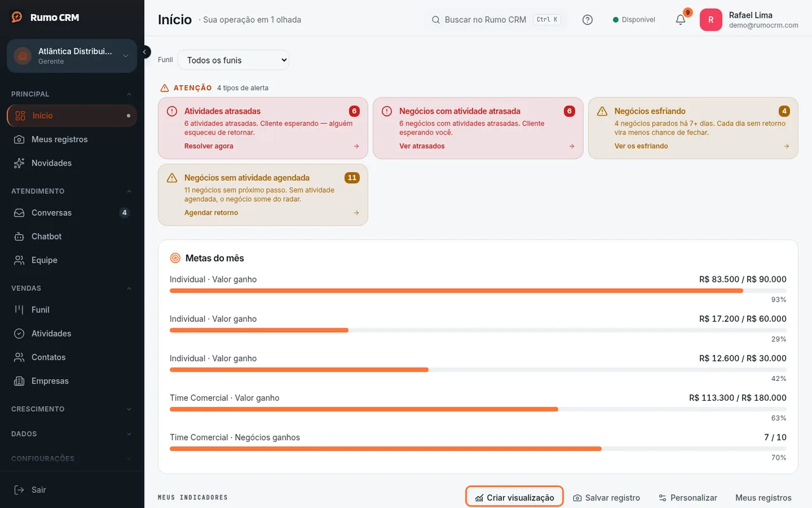This screenshot has height=508, width=812.
Task: Click the inbox icon beside Conversas
Action: pos(20,213)
